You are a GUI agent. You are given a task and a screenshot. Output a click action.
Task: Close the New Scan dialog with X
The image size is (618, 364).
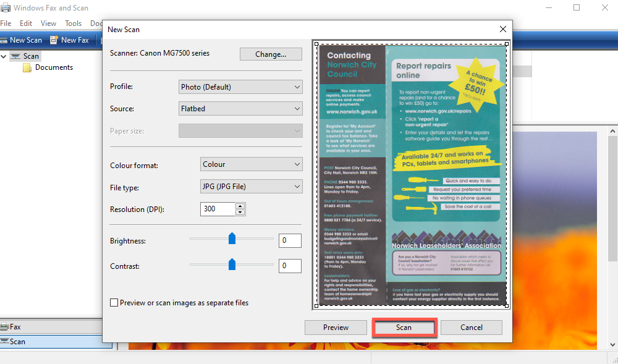point(503,29)
